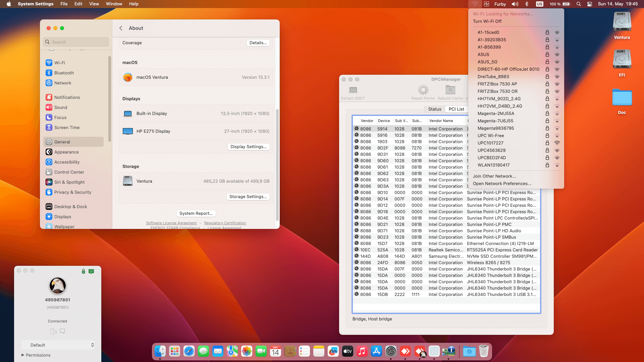Open Bluetooth settings in sidebar
Viewport: 644px width, 362px height.
(x=64, y=73)
